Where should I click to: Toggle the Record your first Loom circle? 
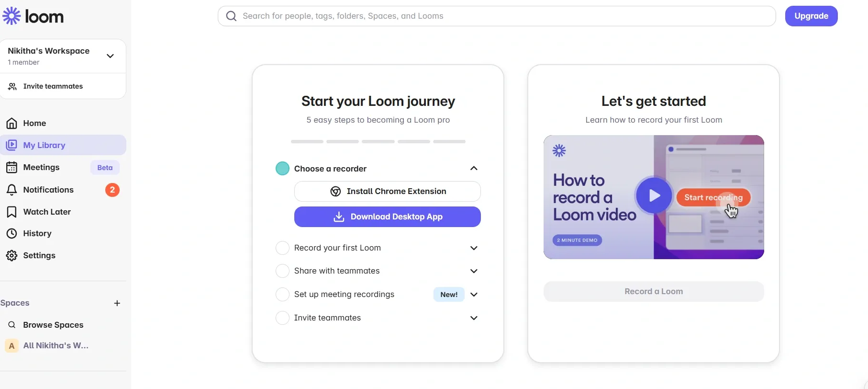point(282,248)
